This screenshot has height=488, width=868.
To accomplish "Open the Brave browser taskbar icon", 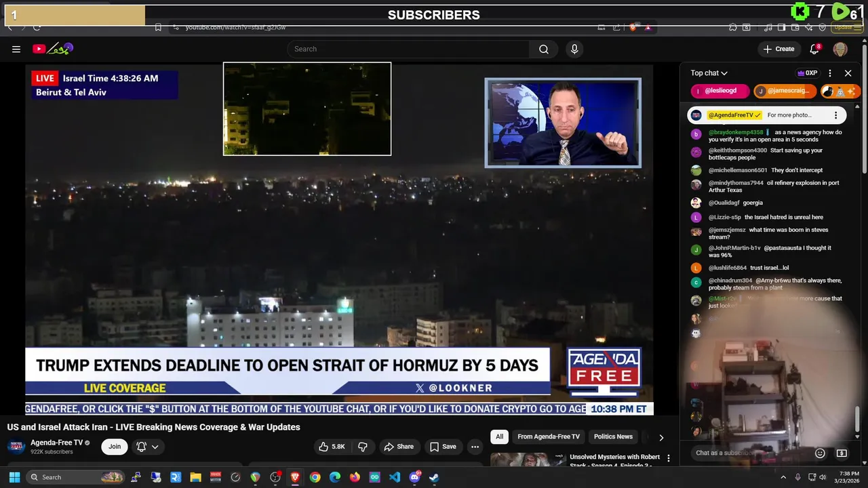I will pos(296,477).
